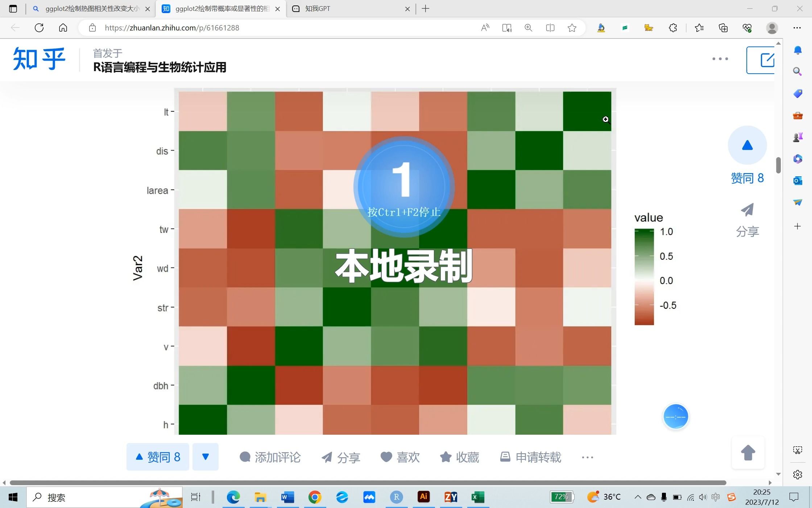The height and width of the screenshot is (508, 812).
Task: Click the 赞同 8 upvote button
Action: 157,457
